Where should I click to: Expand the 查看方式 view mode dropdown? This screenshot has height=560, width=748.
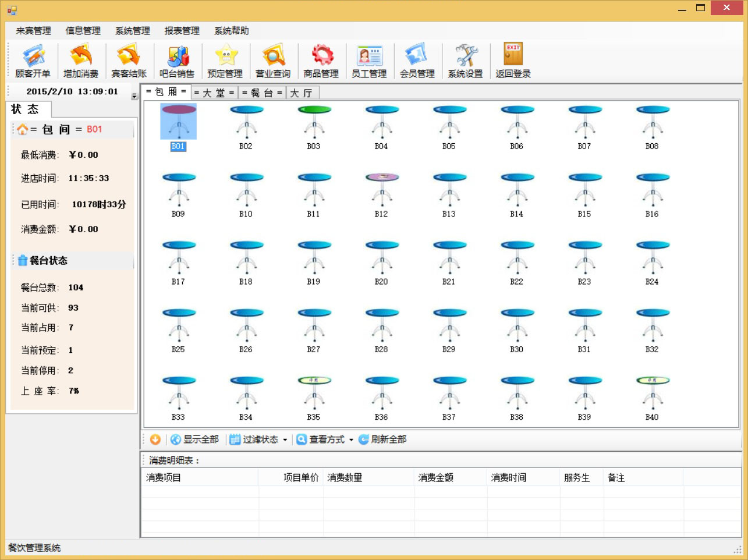coord(326,440)
